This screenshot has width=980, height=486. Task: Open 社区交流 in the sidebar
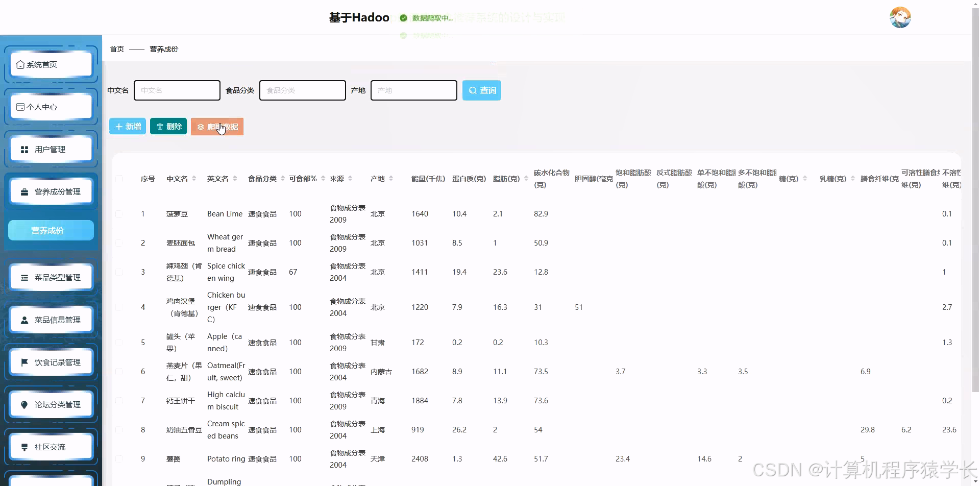[x=51, y=447]
